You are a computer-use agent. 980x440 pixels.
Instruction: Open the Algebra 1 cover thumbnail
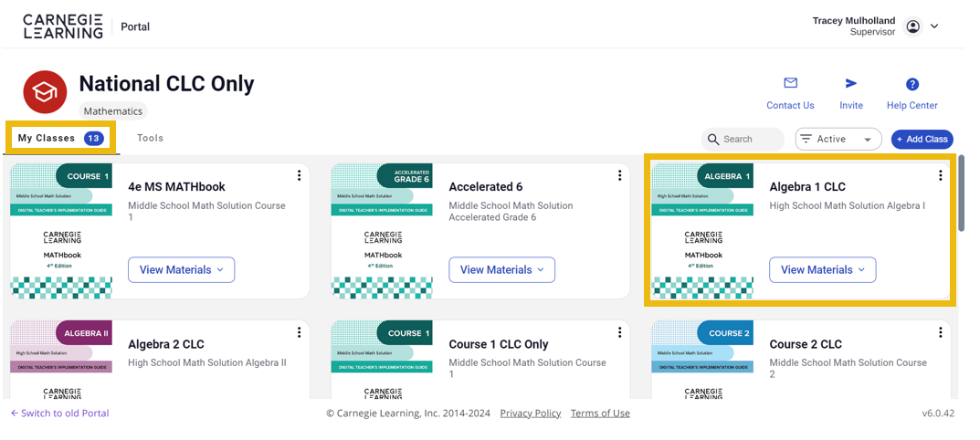702,231
